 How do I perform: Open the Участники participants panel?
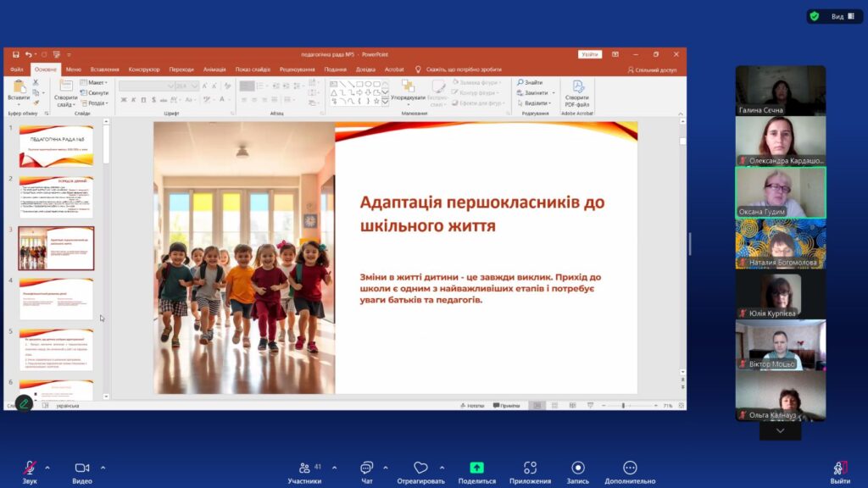(x=304, y=469)
